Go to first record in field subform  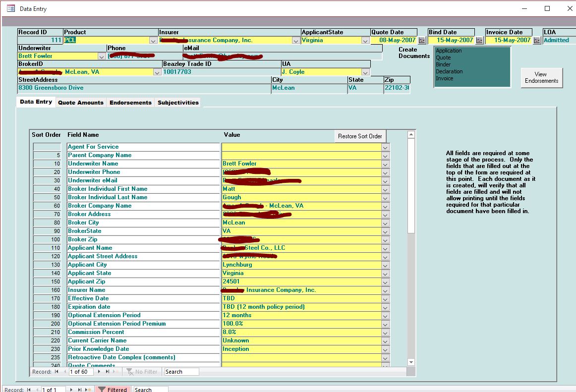57,372
